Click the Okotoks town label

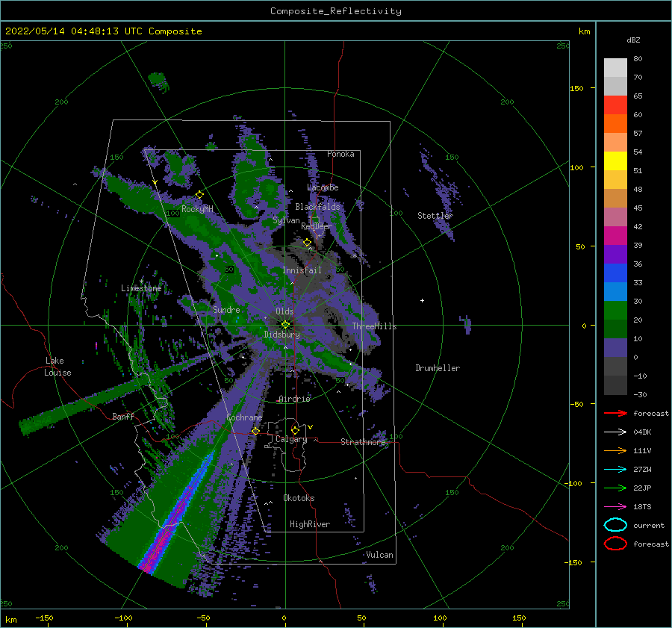[299, 498]
